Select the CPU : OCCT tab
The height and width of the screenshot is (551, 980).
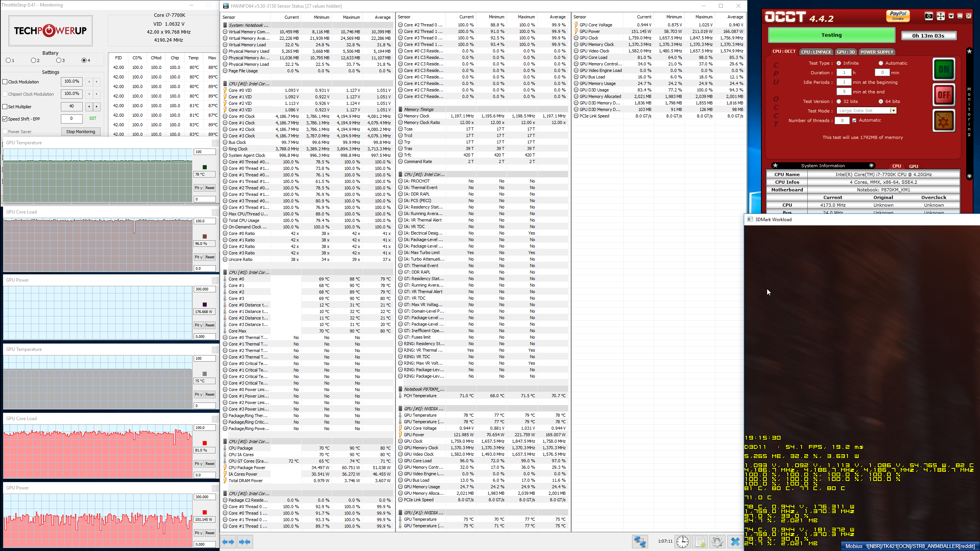click(784, 51)
